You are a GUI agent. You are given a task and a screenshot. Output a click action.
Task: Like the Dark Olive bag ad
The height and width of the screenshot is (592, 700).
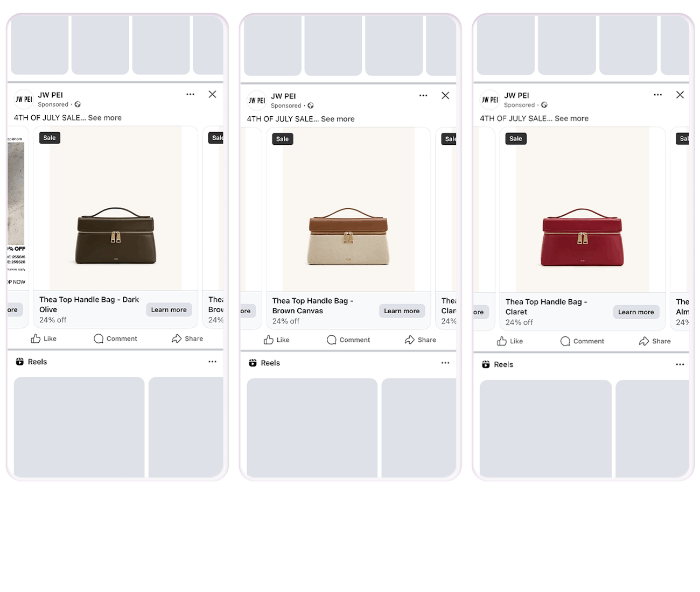(x=44, y=339)
